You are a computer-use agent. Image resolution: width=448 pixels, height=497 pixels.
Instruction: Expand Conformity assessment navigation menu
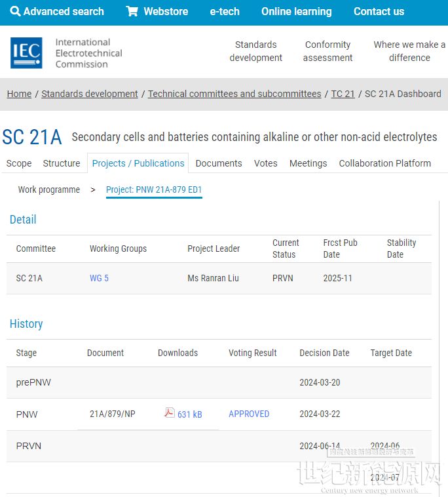point(327,51)
